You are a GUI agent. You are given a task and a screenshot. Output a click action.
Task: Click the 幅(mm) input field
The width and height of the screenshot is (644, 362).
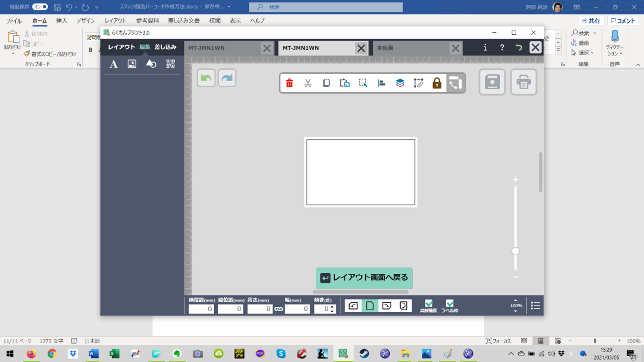point(297,309)
